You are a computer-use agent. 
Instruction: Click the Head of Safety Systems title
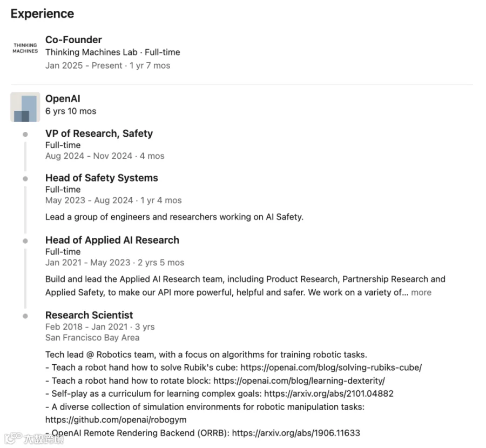(x=102, y=178)
